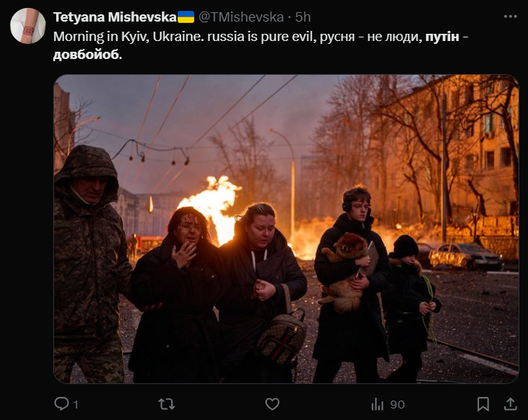Click the Ukrainian flag emoji beside name
The image size is (528, 420).
click(x=186, y=17)
